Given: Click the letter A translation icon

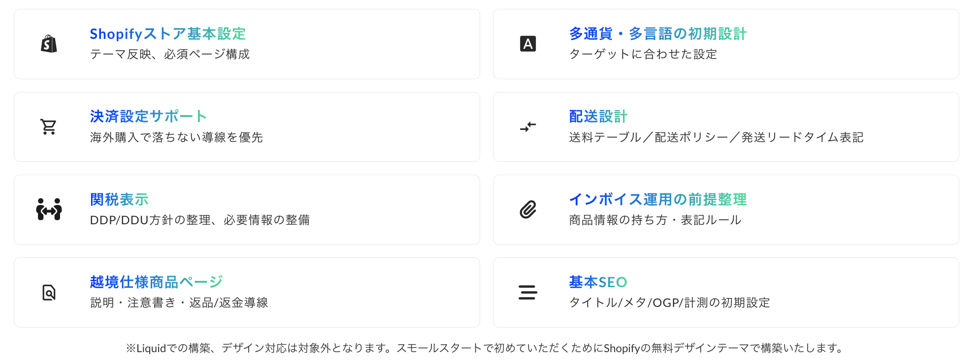Looking at the screenshot, I should [527, 44].
